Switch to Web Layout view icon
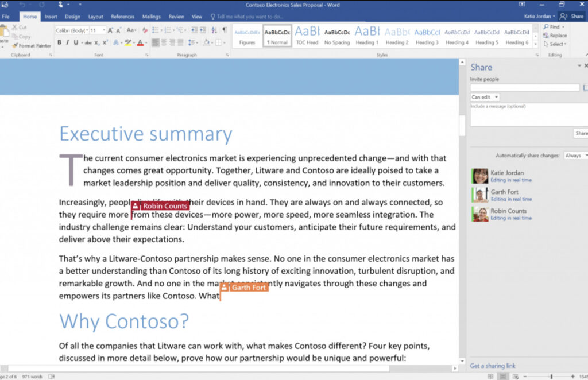The height and width of the screenshot is (380, 588). click(516, 376)
